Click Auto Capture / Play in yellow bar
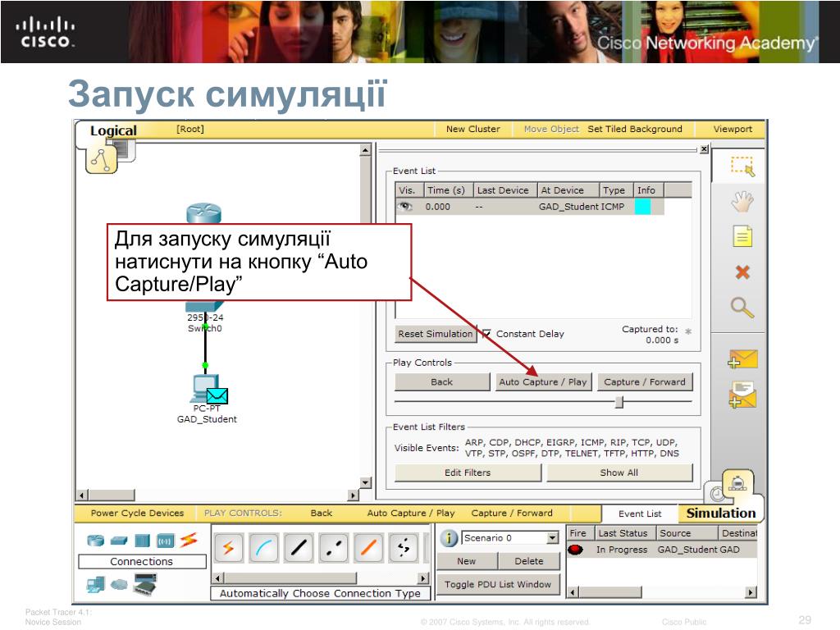This screenshot has height=630, width=840. pos(411,514)
